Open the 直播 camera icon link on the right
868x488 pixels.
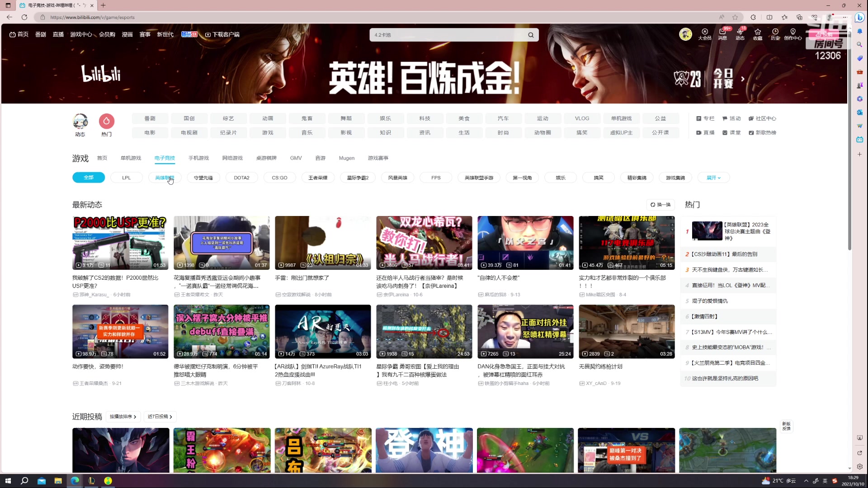[x=705, y=132]
